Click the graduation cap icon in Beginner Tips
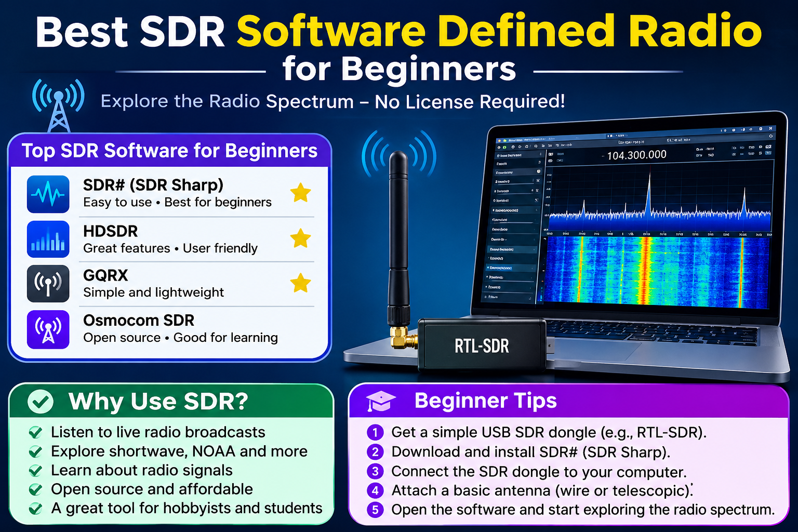The height and width of the screenshot is (532, 798). click(381, 401)
